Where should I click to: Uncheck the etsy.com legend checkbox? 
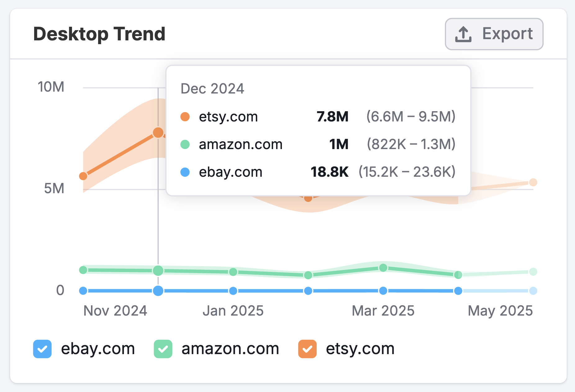point(307,349)
